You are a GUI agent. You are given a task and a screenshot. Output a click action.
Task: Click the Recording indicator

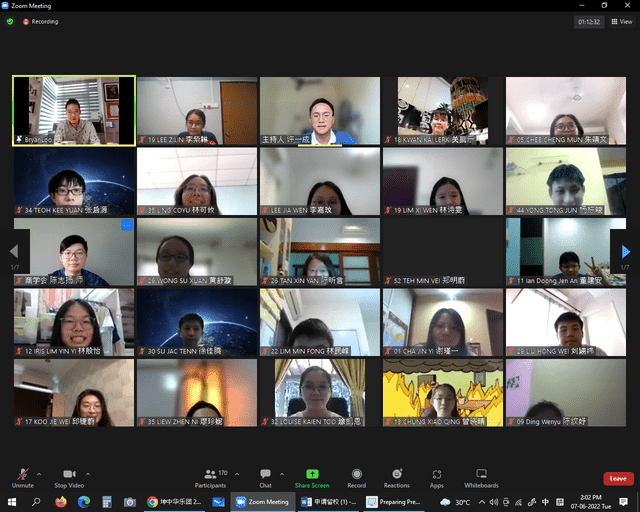40,22
